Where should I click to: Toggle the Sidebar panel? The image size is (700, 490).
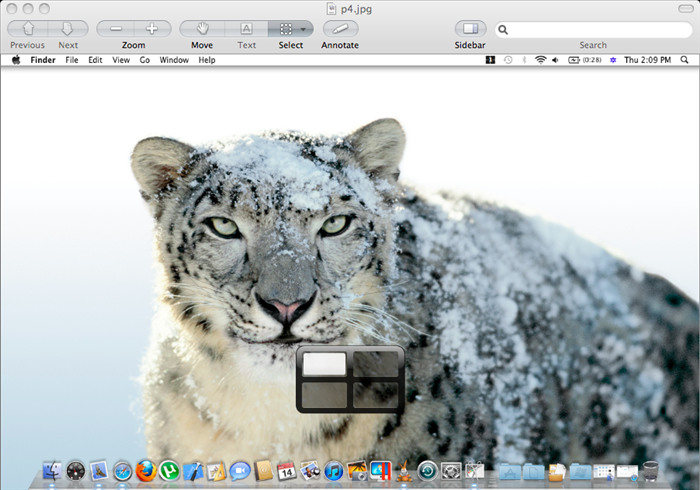pyautogui.click(x=470, y=29)
